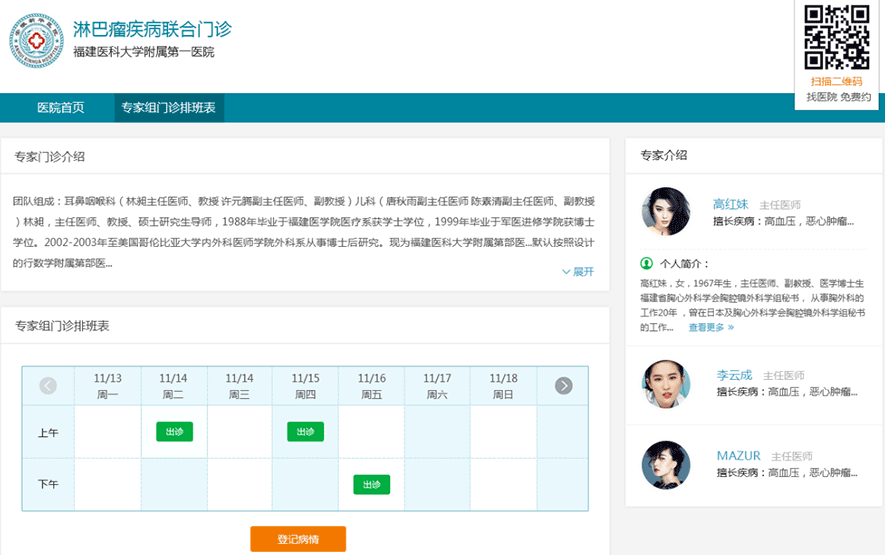The image size is (885, 555).
Task: Click the 11/17 周六 column header
Action: [437, 386]
